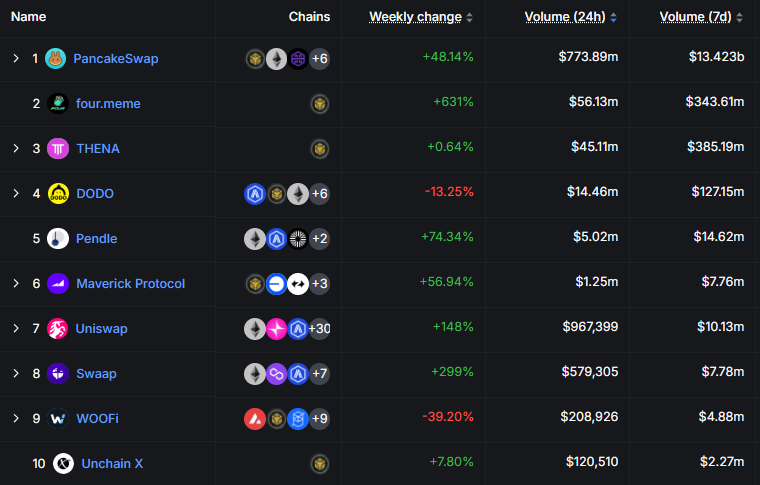760x485 pixels.
Task: Open the Maverick Protocol link
Action: (130, 284)
